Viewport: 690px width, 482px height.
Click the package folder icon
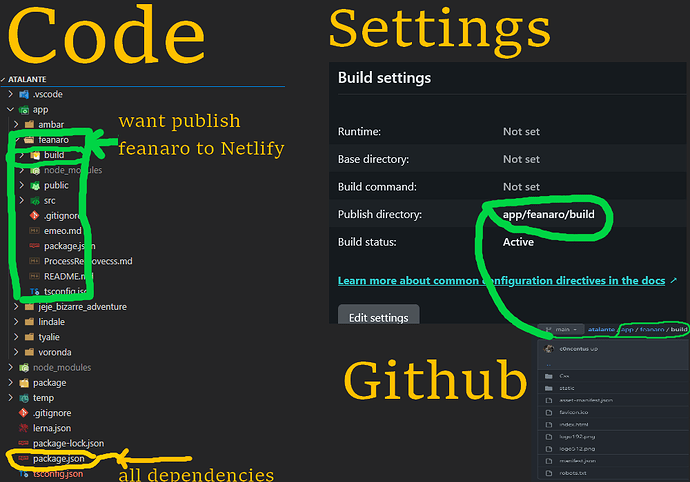(x=24, y=383)
